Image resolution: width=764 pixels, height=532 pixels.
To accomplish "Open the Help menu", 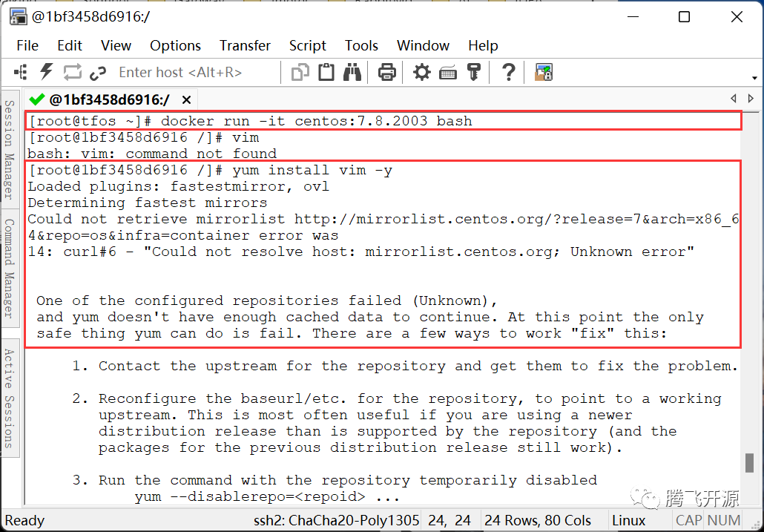I will (x=483, y=46).
